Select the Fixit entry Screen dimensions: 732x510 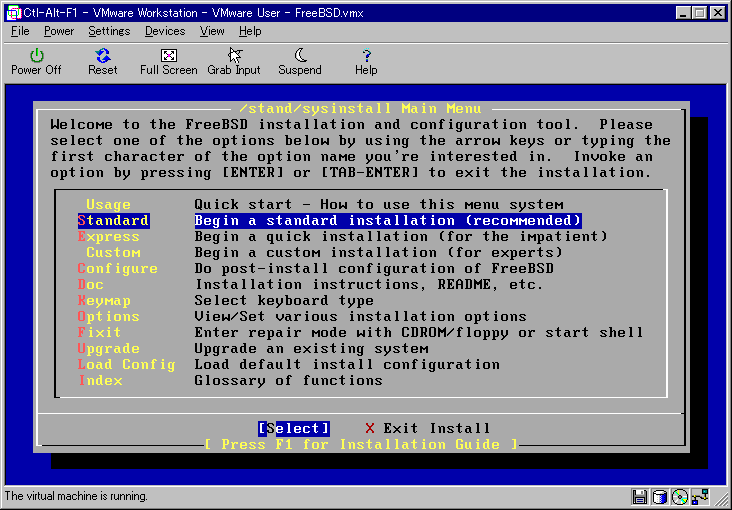99,333
